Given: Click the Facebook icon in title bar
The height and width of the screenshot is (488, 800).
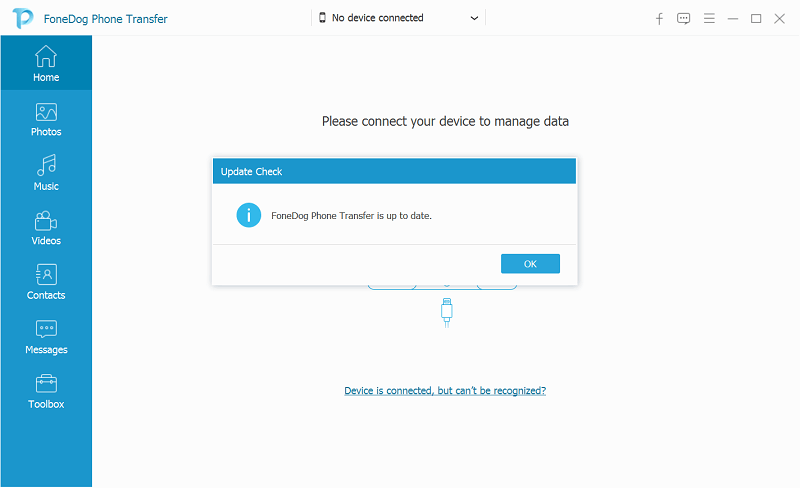Looking at the screenshot, I should (659, 19).
